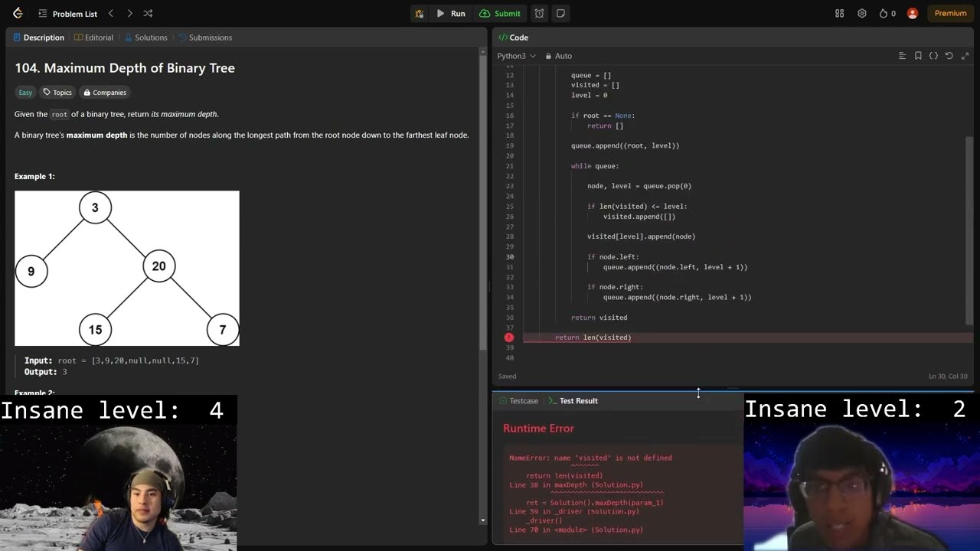Viewport: 980px width, 551px height.
Task: Switch to the Description tab
Action: 38,37
